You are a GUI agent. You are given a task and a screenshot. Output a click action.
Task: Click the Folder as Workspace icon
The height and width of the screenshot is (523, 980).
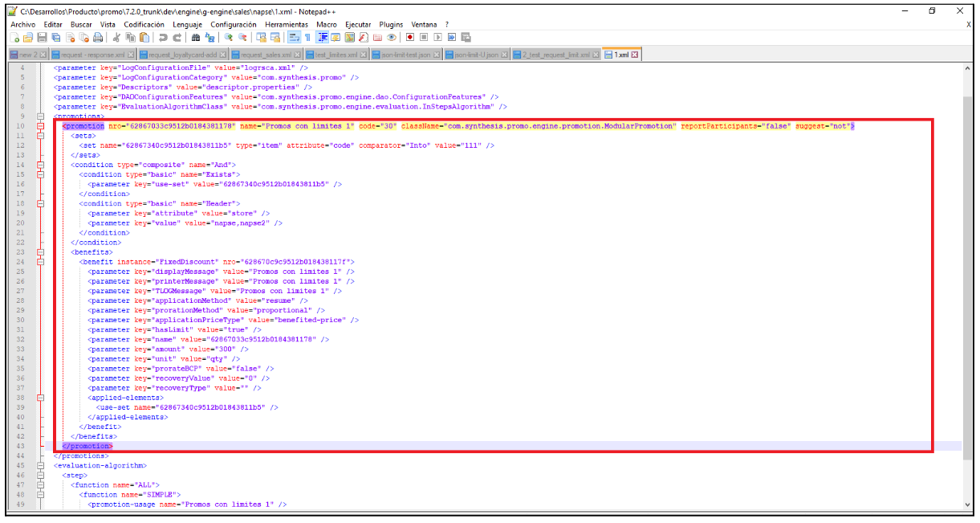(377, 38)
